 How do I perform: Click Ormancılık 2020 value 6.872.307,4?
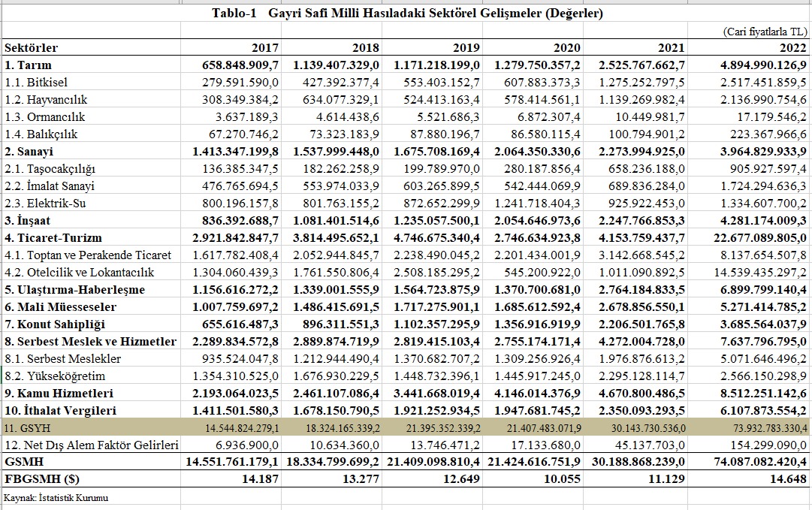(549, 117)
